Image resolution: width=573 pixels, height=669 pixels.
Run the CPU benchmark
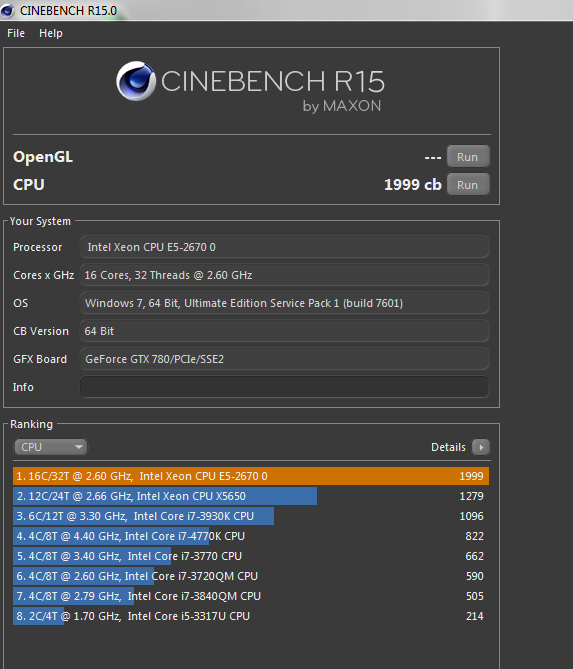(468, 185)
